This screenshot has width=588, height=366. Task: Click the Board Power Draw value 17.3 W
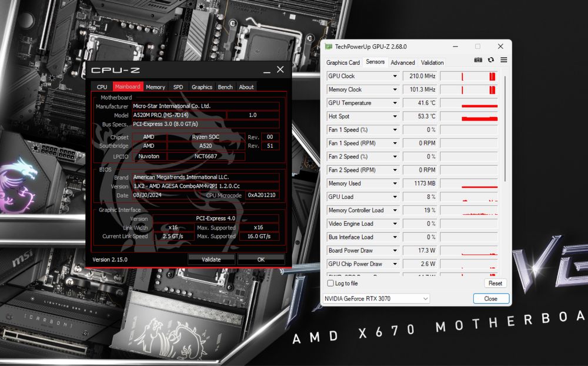click(420, 251)
